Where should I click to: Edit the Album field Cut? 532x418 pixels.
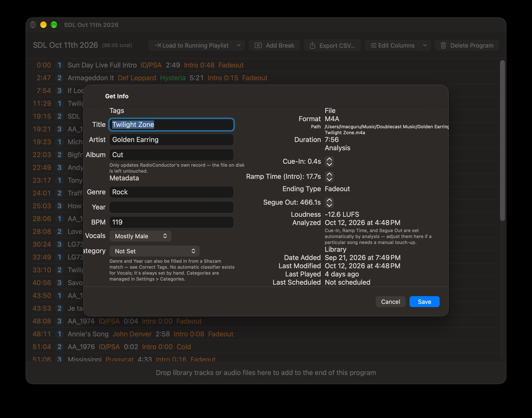pyautogui.click(x=171, y=155)
